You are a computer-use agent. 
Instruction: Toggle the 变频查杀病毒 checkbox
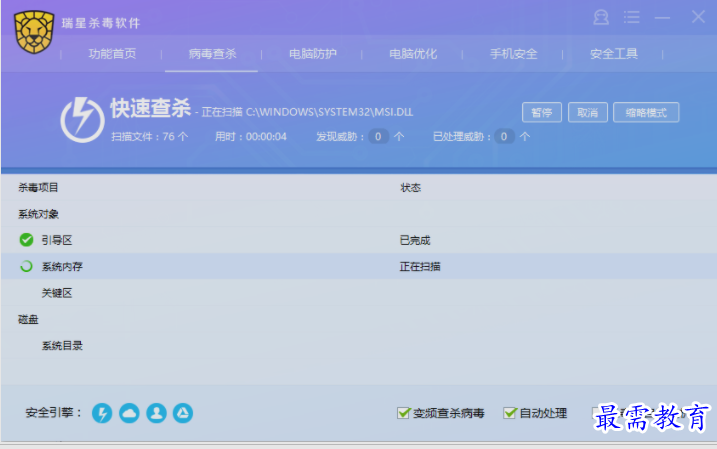pyautogui.click(x=403, y=413)
